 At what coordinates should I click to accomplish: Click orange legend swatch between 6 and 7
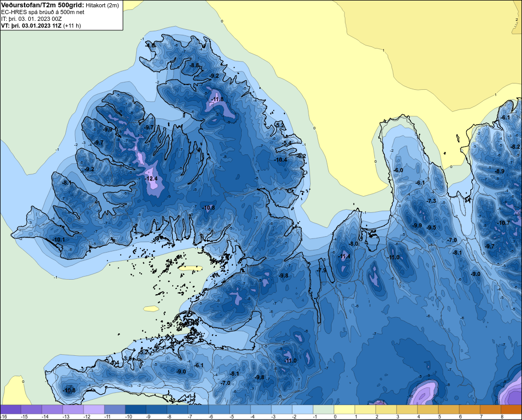tap(470, 409)
